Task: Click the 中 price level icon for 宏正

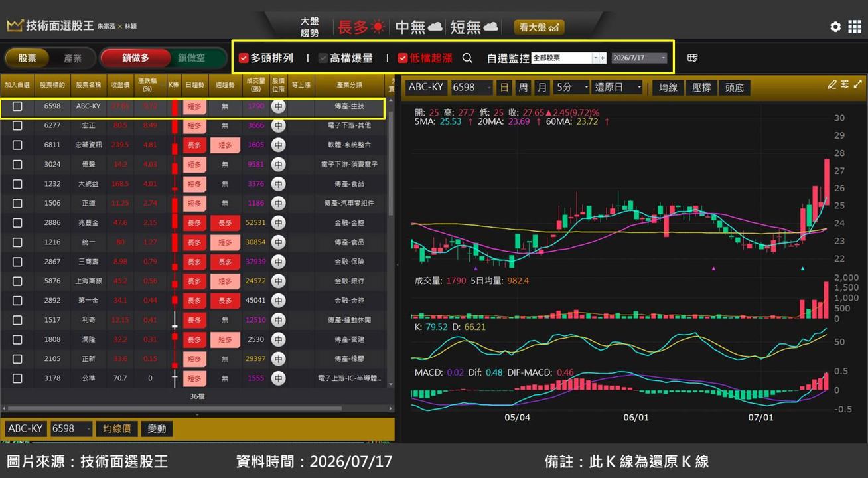Action: [279, 125]
